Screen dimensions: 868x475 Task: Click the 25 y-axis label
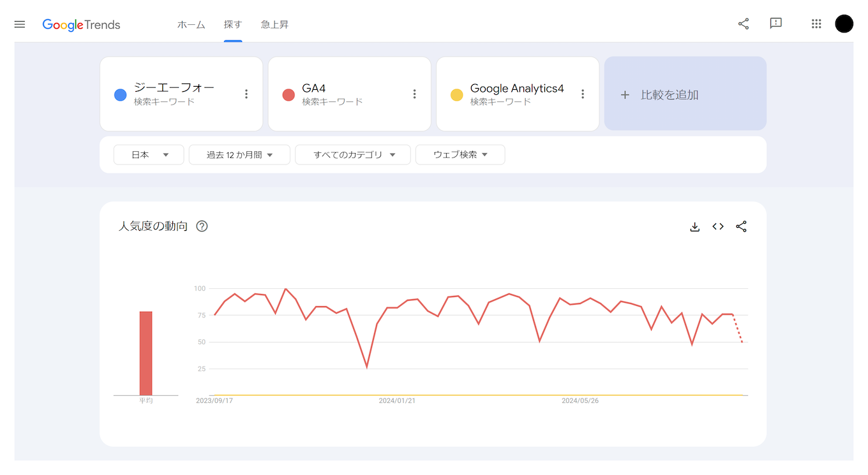click(x=202, y=369)
